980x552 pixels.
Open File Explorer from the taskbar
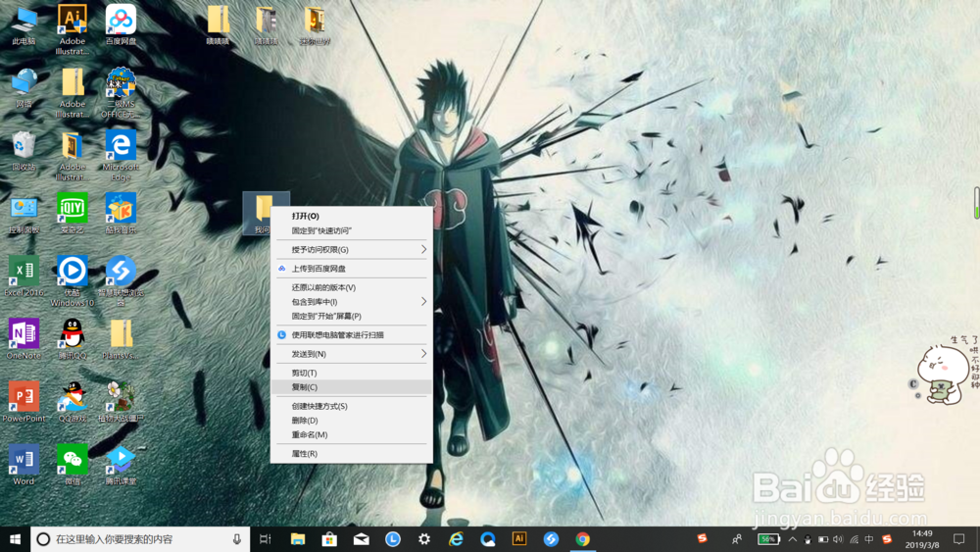(298, 539)
